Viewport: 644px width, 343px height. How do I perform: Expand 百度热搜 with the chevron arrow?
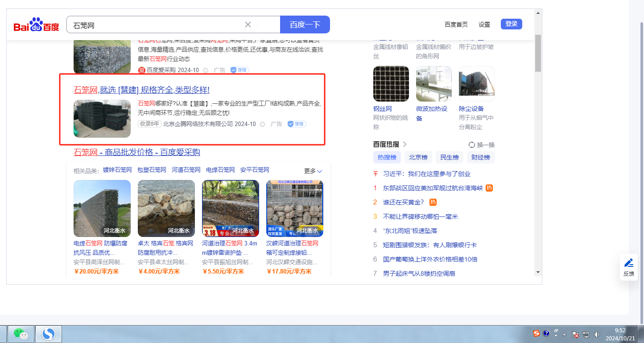405,144
